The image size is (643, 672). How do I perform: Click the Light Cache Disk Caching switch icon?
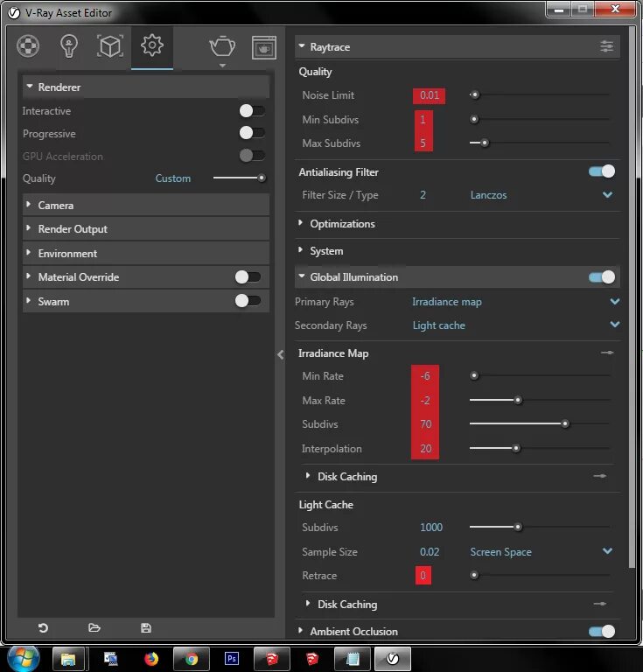600,604
